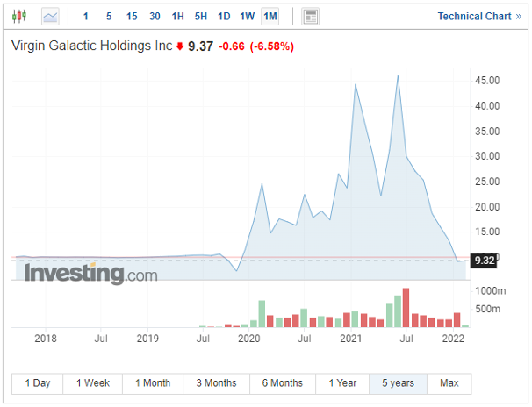Select the area chart type icon
The width and height of the screenshot is (532, 407).
(51, 17)
